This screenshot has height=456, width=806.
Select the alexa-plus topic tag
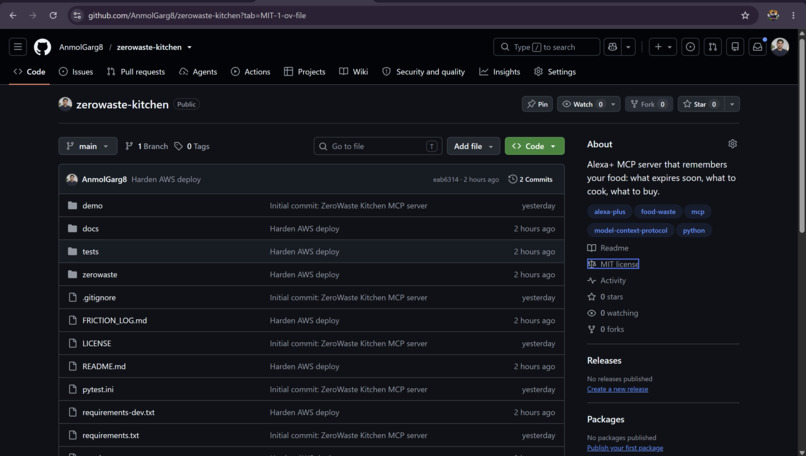tap(610, 211)
